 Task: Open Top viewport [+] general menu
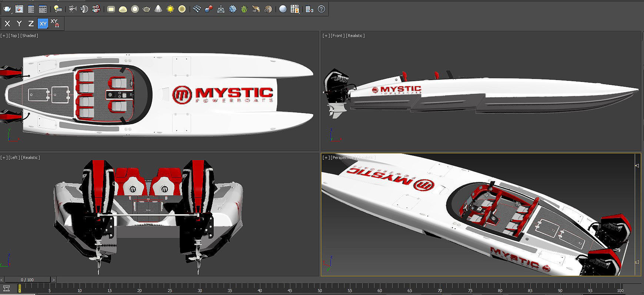coord(4,36)
